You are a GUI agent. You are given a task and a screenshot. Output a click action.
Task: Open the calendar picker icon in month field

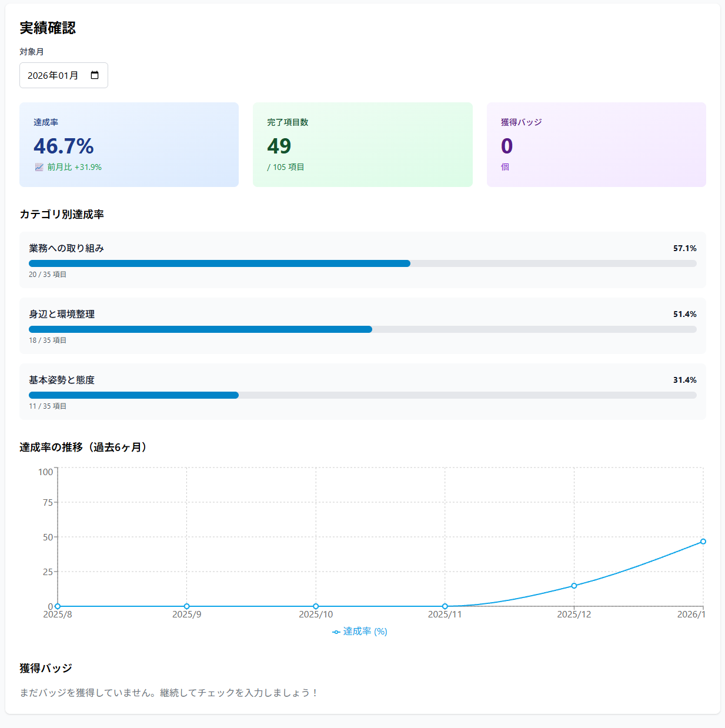point(95,75)
